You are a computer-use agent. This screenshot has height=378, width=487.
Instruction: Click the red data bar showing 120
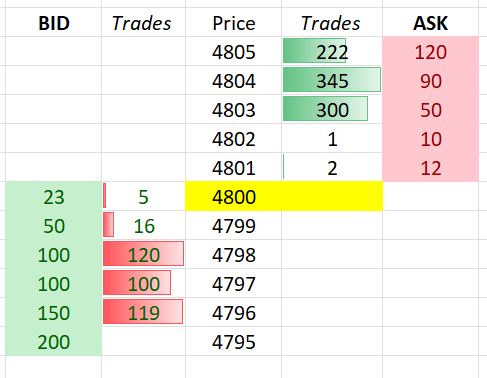[143, 254]
